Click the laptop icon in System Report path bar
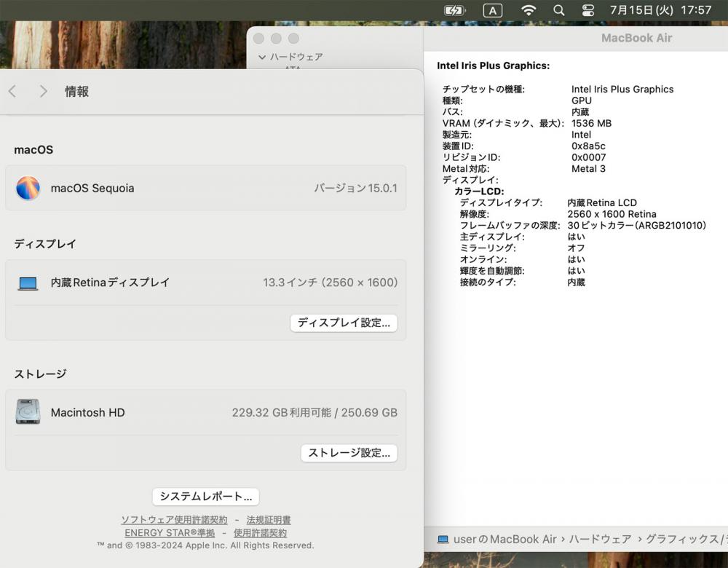This screenshot has height=568, width=728. [x=443, y=539]
